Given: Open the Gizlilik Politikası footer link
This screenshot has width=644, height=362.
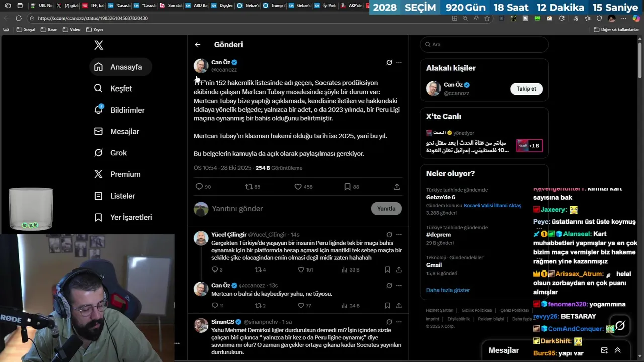Looking at the screenshot, I should pyautogui.click(x=476, y=310).
